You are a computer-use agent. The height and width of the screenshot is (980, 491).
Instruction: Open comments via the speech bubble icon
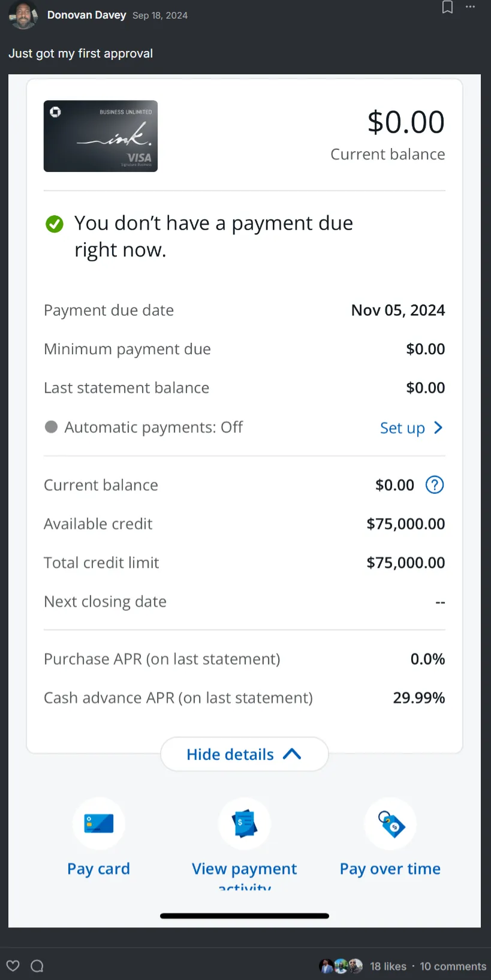pyautogui.click(x=37, y=966)
